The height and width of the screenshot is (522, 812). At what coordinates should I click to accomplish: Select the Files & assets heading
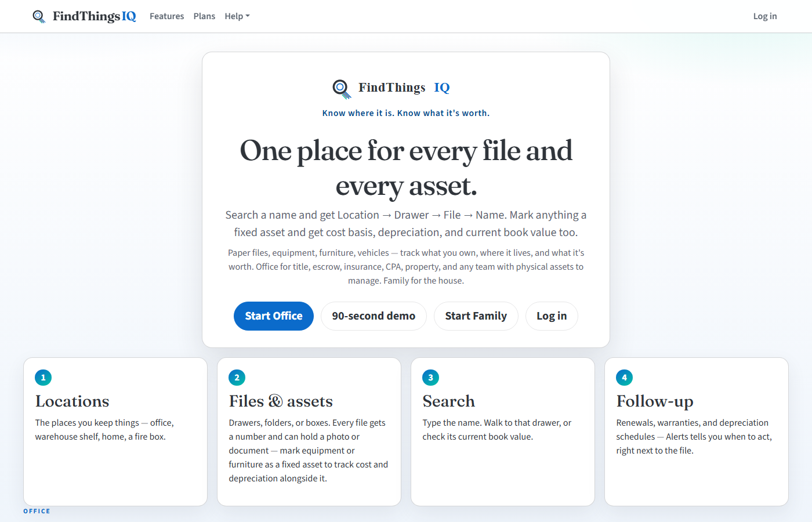[x=281, y=401]
